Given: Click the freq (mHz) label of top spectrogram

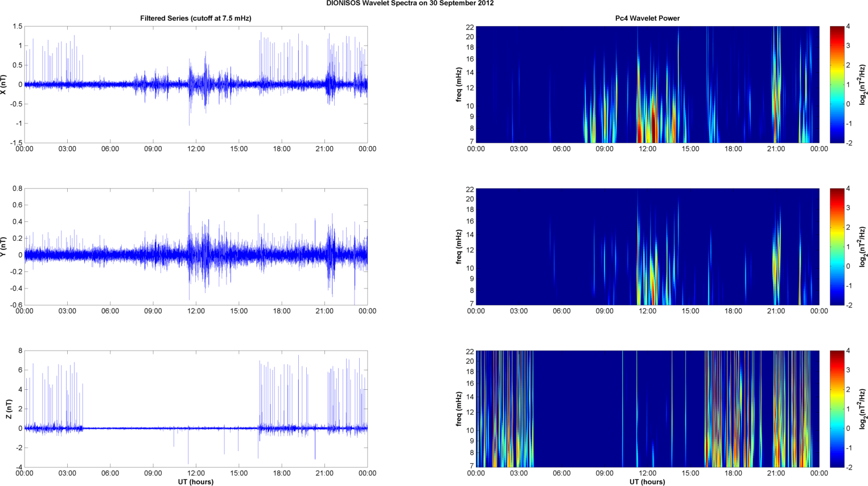Looking at the screenshot, I should 459,84.
